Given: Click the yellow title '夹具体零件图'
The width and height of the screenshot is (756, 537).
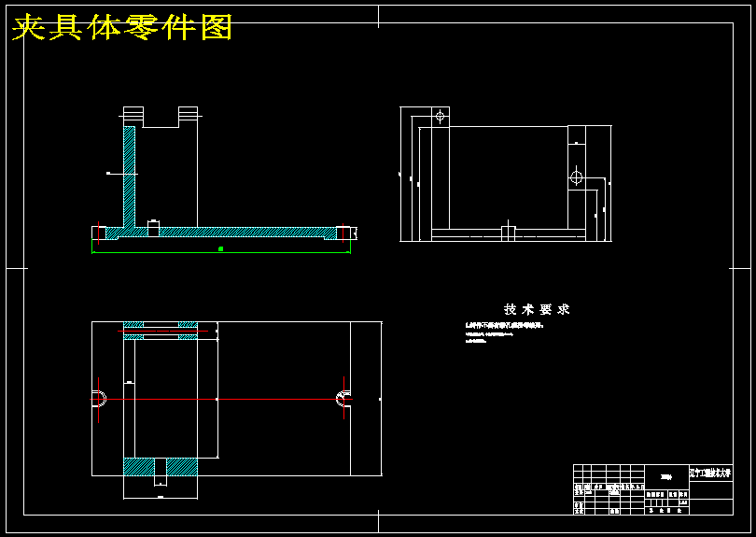Looking at the screenshot, I should [122, 27].
